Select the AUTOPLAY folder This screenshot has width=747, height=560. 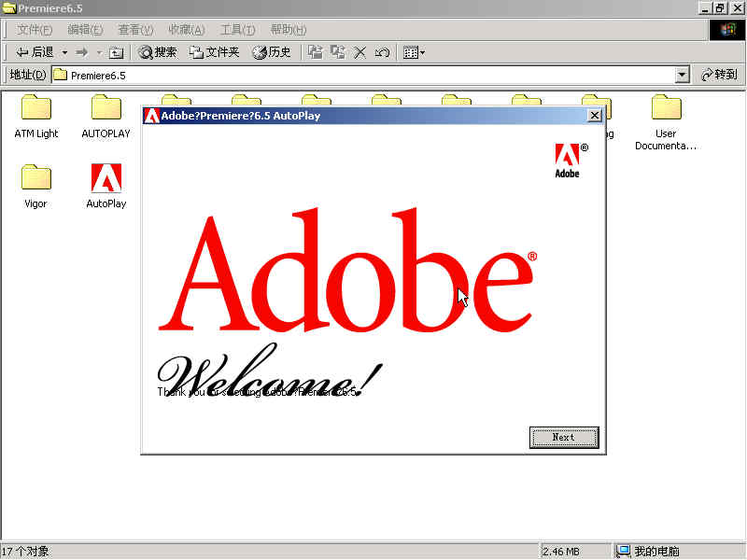106,117
